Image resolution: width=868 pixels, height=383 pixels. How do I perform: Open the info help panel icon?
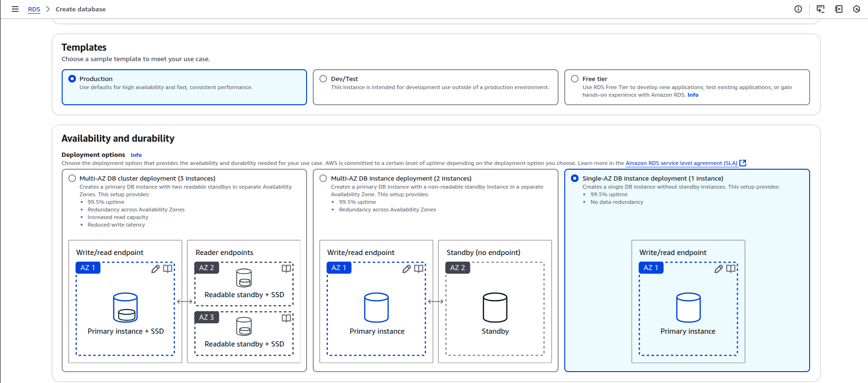[798, 9]
